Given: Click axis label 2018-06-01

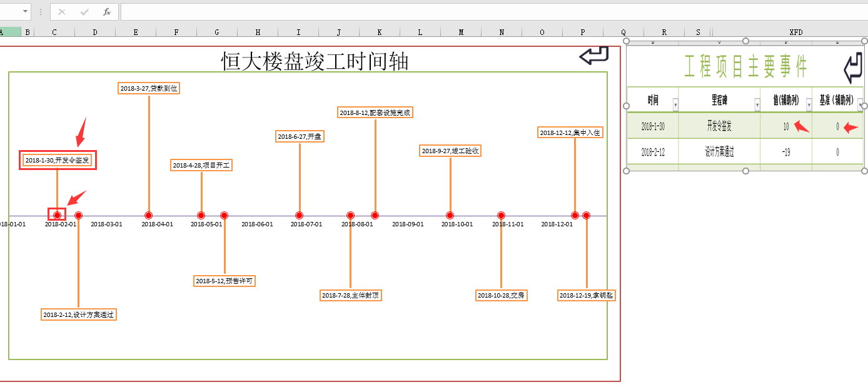Looking at the screenshot, I should [257, 224].
